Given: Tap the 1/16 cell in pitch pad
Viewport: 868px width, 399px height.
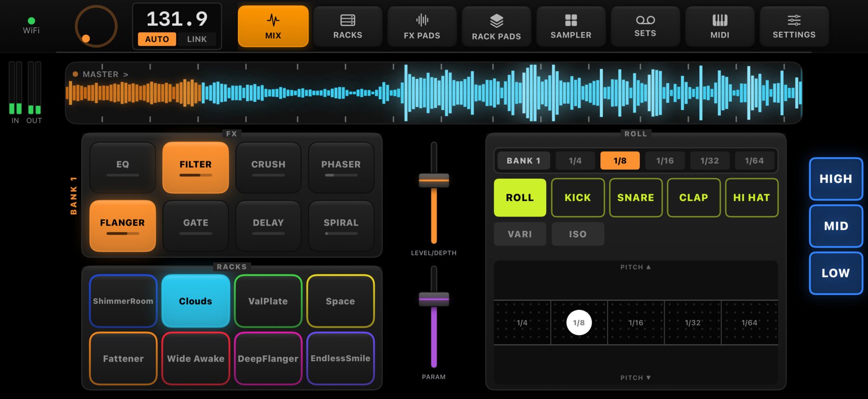Looking at the screenshot, I should 636,323.
